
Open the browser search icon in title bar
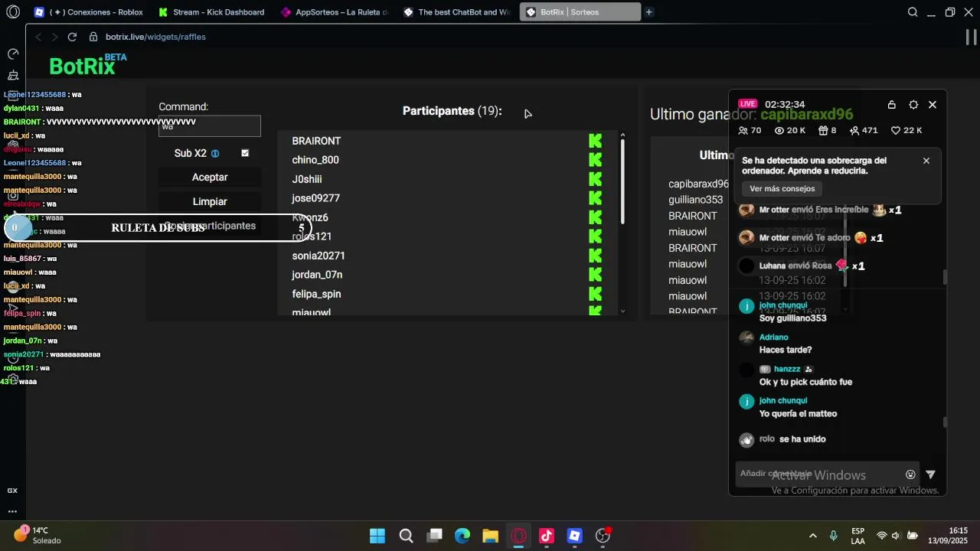pyautogui.click(x=913, y=12)
